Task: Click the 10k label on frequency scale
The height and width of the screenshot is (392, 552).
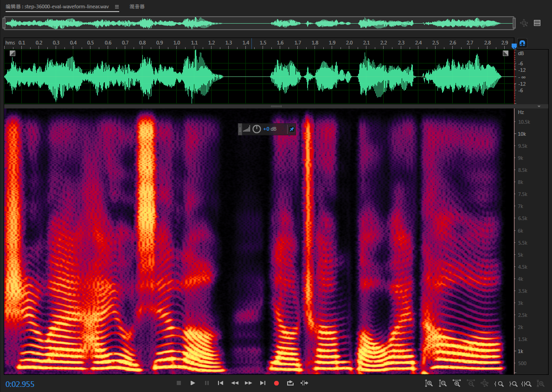Action: pyautogui.click(x=522, y=134)
